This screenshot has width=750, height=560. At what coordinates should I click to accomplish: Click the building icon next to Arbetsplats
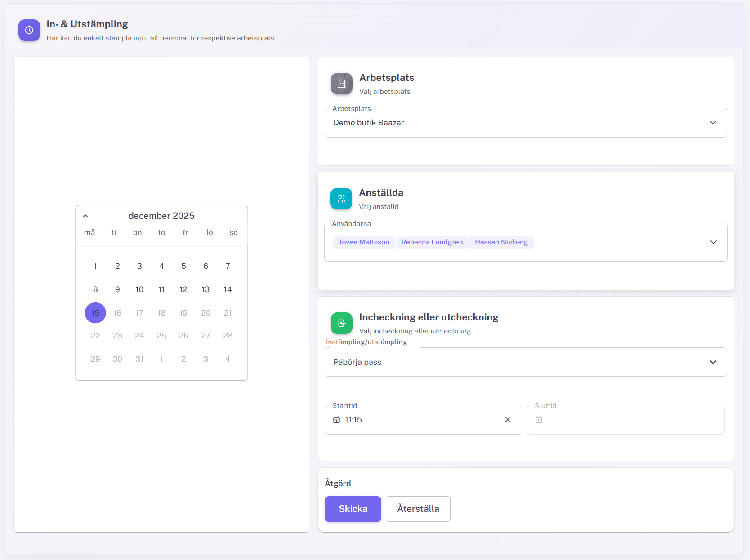pos(342,84)
